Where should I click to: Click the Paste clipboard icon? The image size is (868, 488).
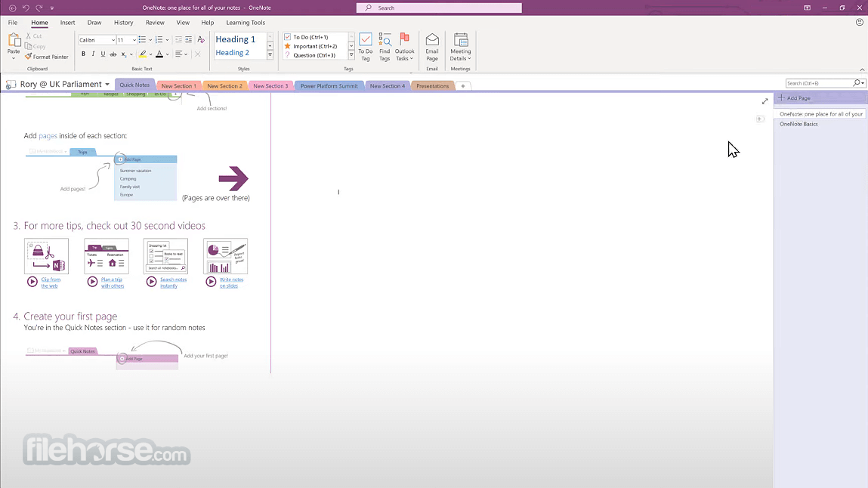click(14, 40)
